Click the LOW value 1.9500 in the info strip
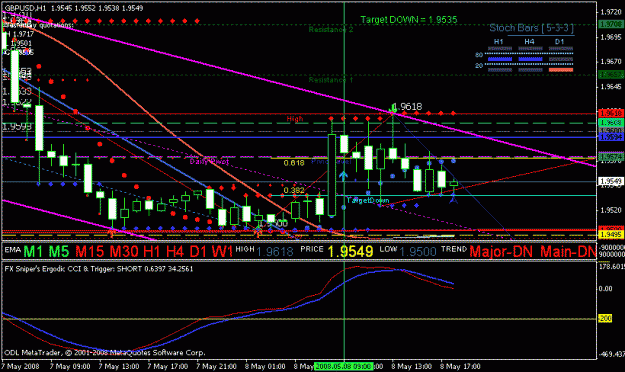Screen dimensions: 625x372 (x=418, y=252)
